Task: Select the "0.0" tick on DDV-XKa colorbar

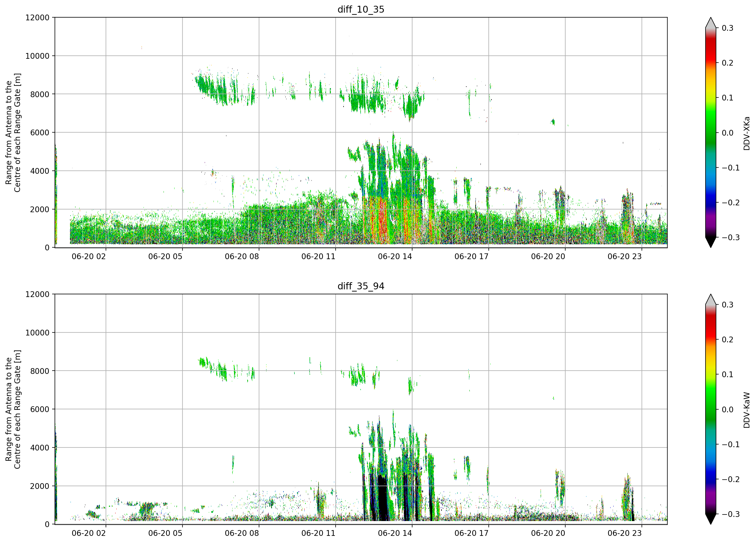Action: [727, 133]
